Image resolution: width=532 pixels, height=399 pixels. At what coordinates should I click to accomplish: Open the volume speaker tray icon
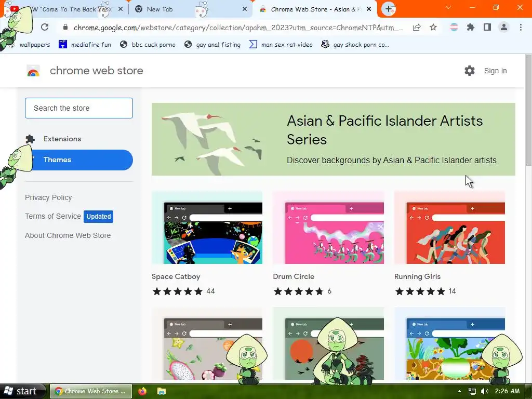(x=485, y=391)
